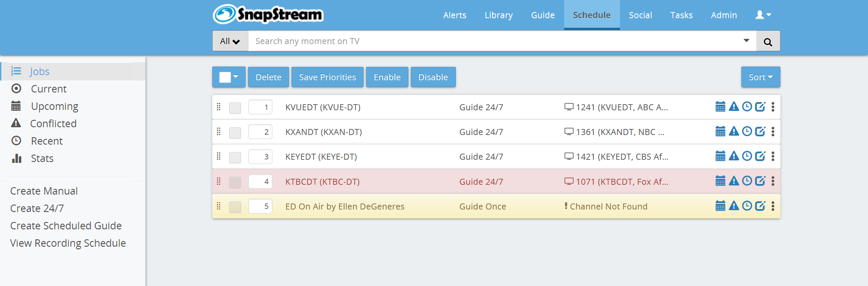Open Create Manual link

[x=44, y=191]
